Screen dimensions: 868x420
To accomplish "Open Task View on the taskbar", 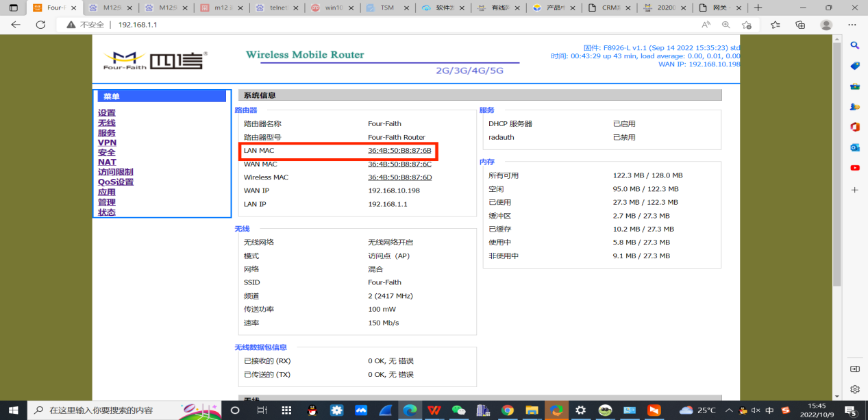I will click(x=262, y=410).
